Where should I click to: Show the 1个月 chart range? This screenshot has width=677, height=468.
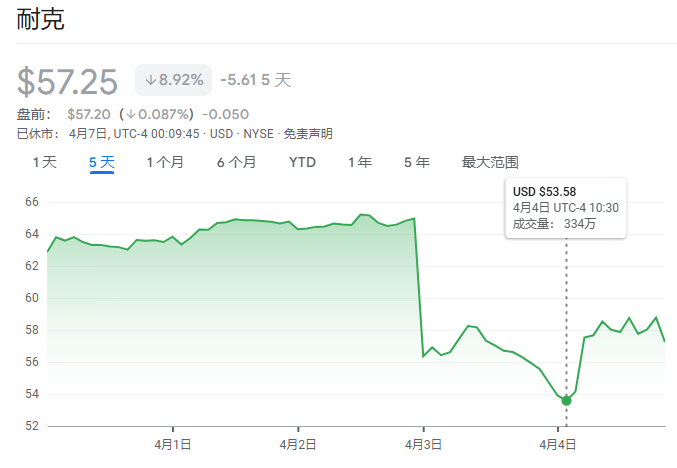coord(165,162)
